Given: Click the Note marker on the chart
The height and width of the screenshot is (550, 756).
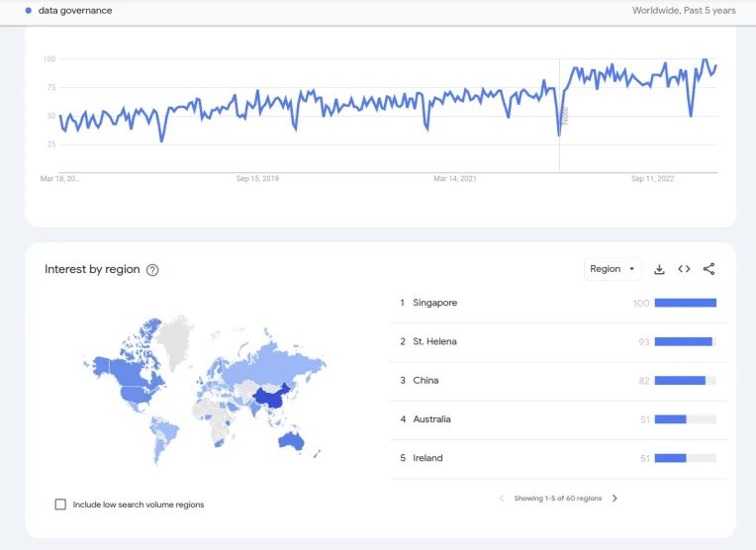Looking at the screenshot, I should pos(565,116).
